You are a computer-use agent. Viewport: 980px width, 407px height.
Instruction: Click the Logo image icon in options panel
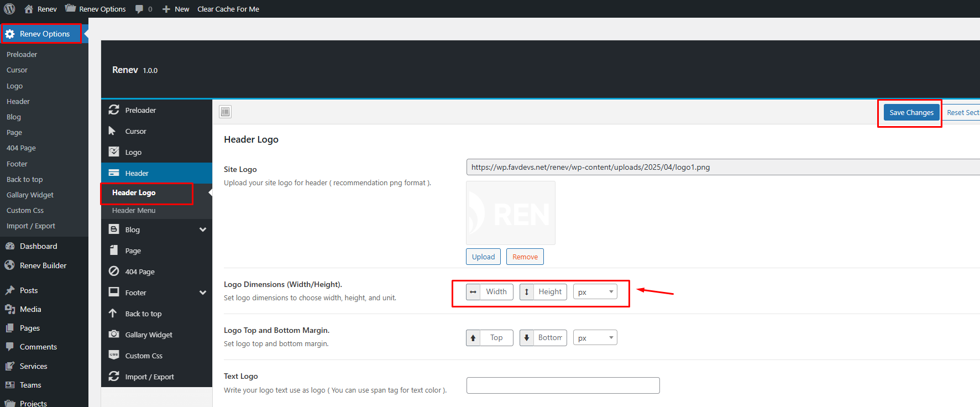(x=114, y=152)
